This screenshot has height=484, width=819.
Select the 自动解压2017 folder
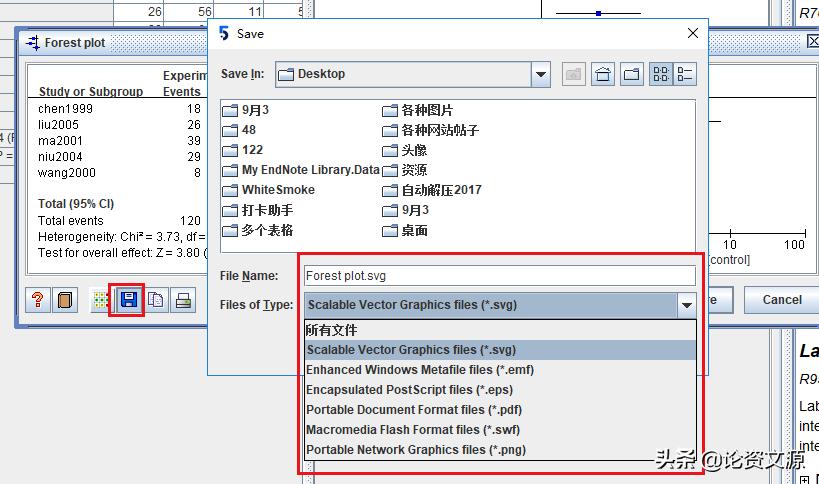(x=432, y=190)
